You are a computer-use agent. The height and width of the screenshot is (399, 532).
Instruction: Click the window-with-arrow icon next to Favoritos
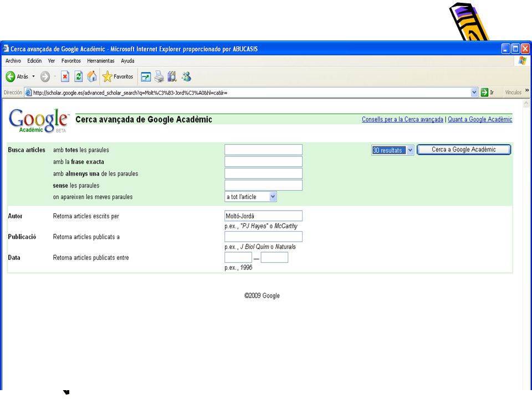[146, 77]
